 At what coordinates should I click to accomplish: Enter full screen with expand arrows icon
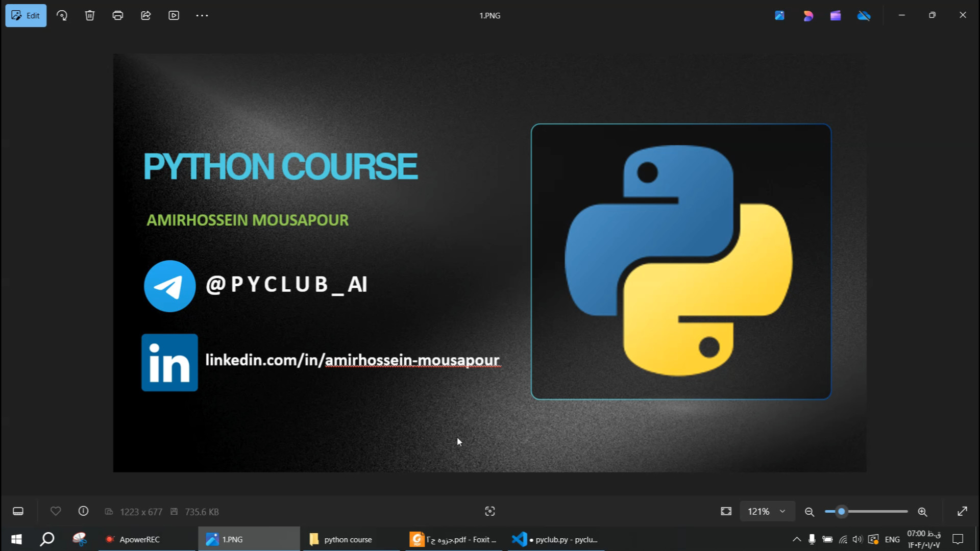tap(963, 511)
